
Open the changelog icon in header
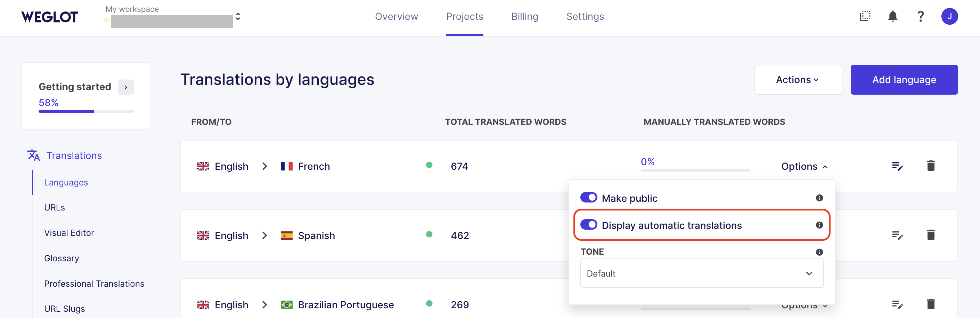pos(865,16)
